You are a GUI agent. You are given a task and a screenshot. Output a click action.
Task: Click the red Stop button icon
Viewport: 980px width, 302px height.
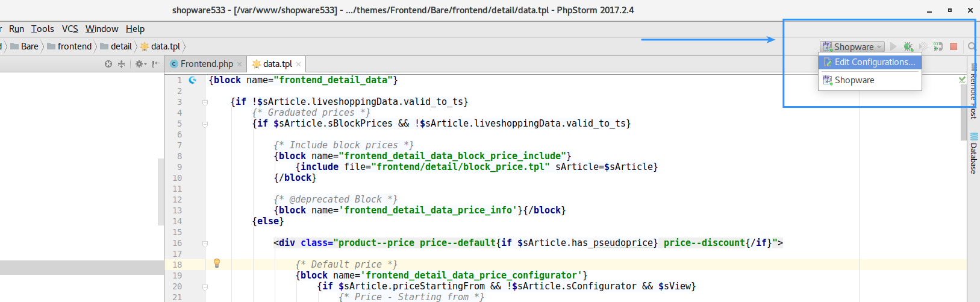click(953, 46)
